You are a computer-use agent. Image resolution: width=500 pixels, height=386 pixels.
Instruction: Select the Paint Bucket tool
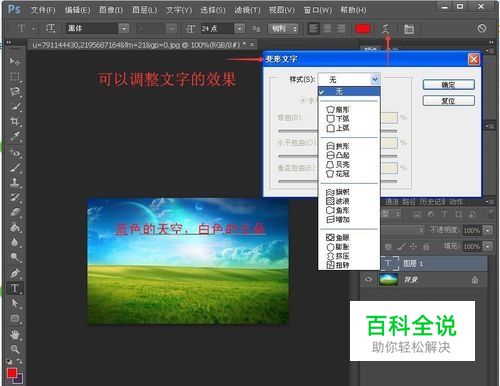[15, 227]
